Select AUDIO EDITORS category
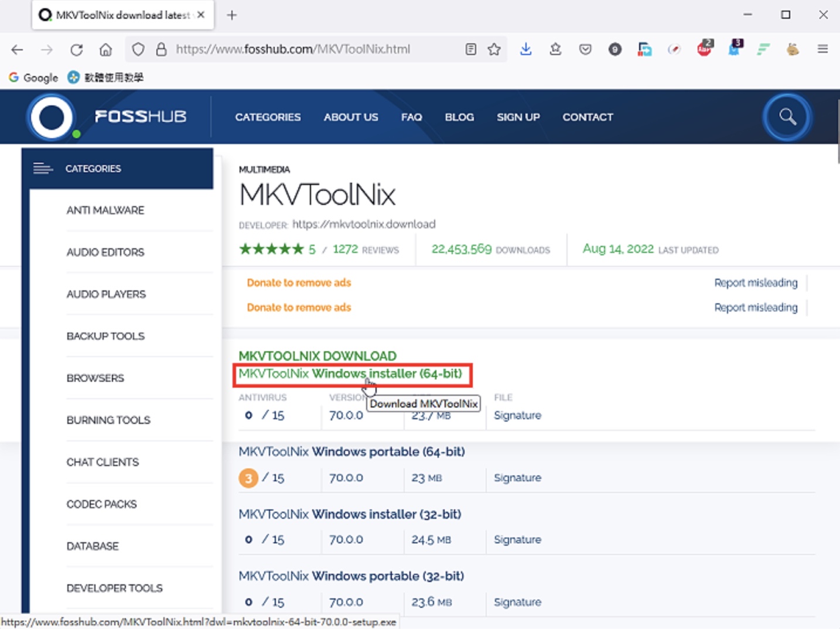 coord(105,252)
